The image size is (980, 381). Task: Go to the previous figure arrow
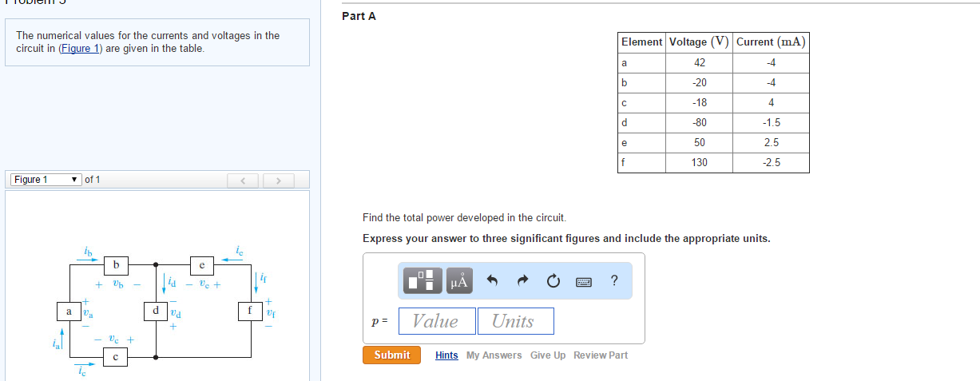point(244,181)
